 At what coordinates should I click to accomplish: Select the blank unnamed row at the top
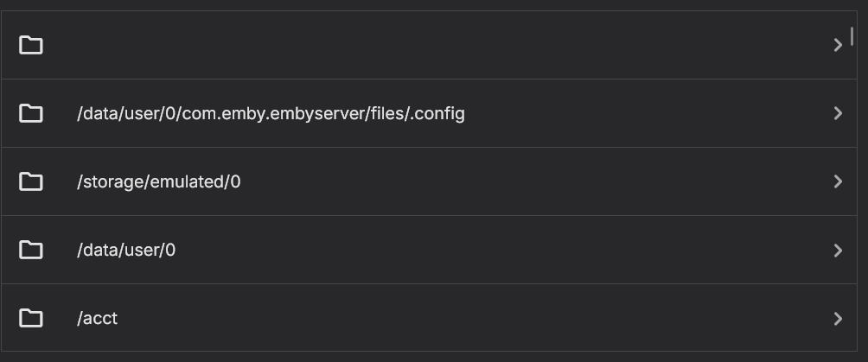pyautogui.click(x=432, y=45)
